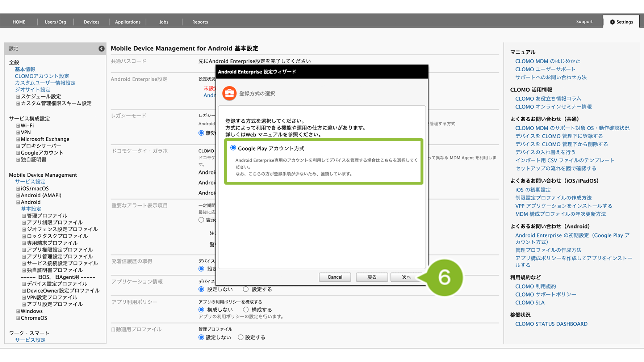Viewport: 644px width, 362px height.
Task: Open カスタムユーザー情報設定 link
Action: pyautogui.click(x=45, y=83)
